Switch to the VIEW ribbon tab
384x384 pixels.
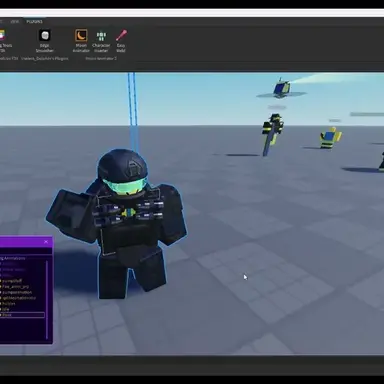(x=15, y=21)
